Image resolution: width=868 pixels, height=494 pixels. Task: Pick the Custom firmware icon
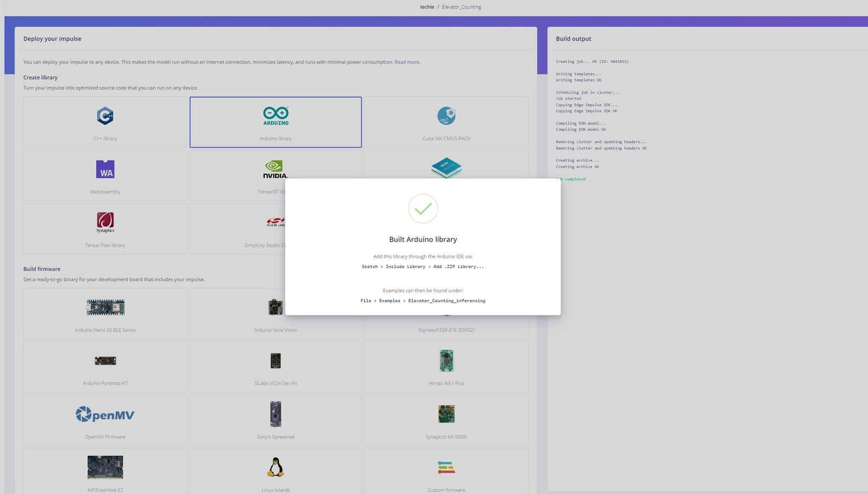coord(446,467)
